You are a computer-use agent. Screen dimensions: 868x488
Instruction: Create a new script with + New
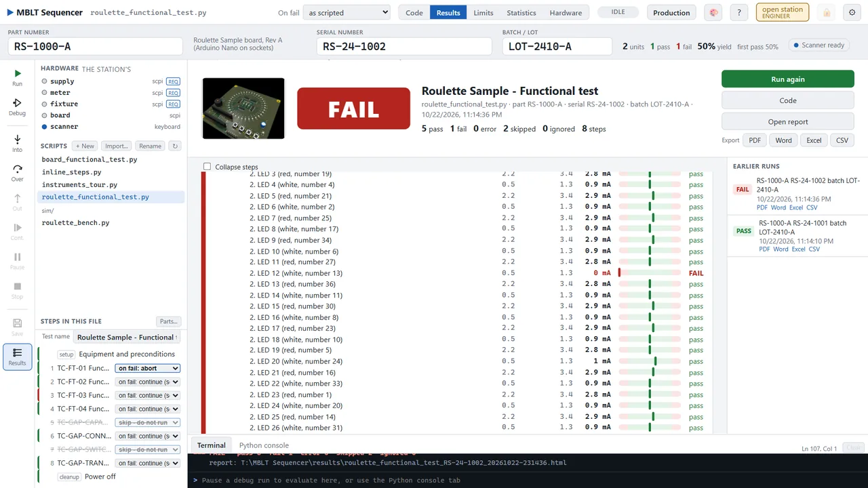(x=85, y=146)
